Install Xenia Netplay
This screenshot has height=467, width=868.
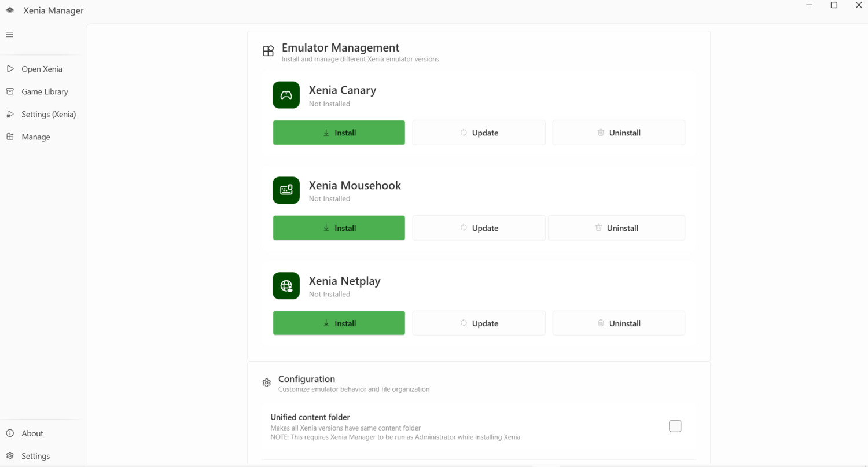click(339, 323)
